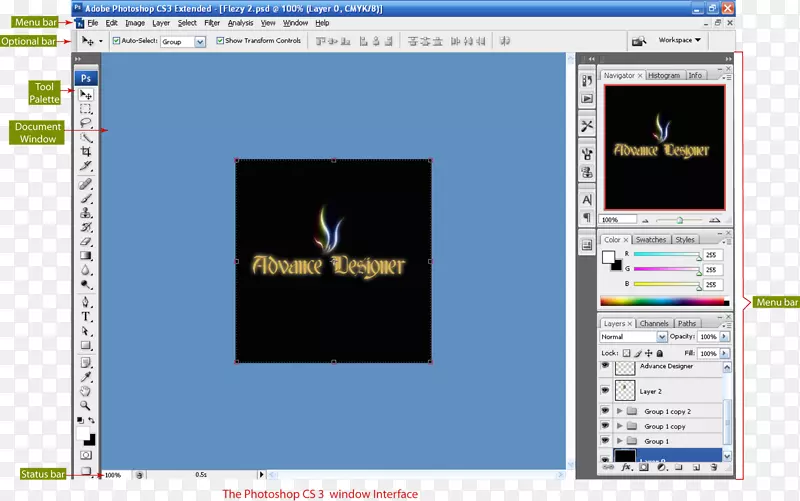Viewport: 800px width, 501px height.
Task: Switch to the Channels tab
Action: (x=654, y=323)
